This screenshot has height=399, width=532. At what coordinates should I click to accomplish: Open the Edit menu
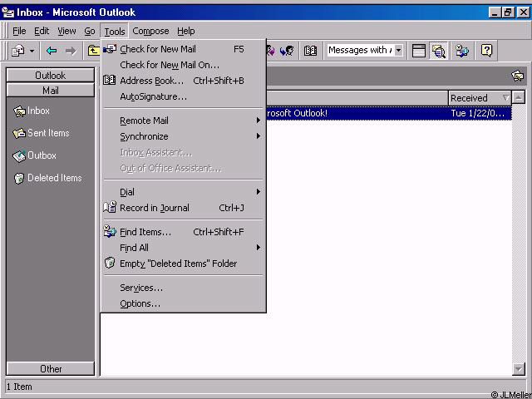[x=42, y=32]
